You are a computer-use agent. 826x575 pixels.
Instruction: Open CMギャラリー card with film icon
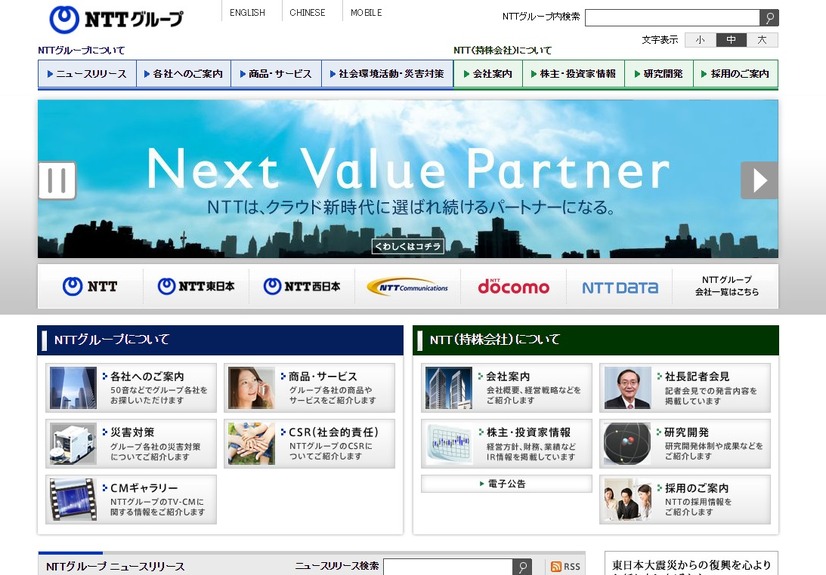tap(131, 500)
